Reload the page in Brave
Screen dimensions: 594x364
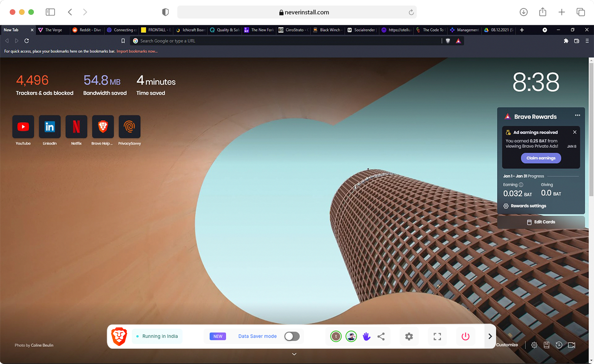tap(26, 41)
